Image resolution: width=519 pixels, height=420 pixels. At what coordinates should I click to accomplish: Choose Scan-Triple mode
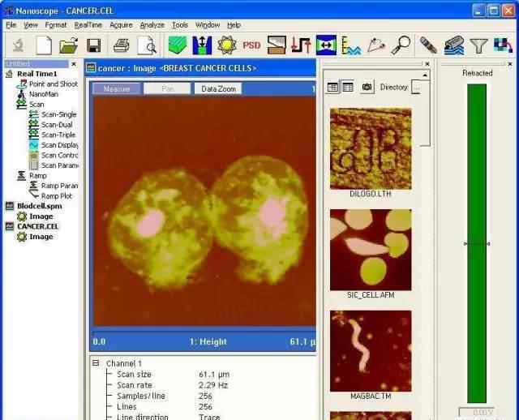click(58, 135)
